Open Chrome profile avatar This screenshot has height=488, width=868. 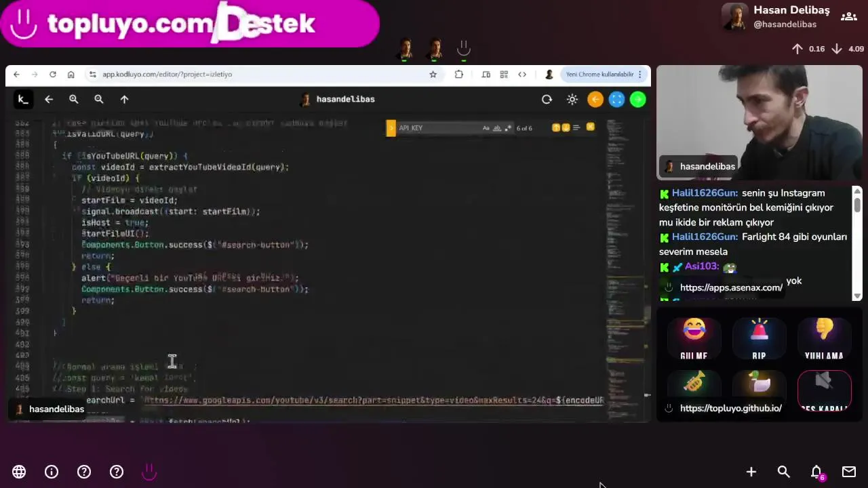549,75
